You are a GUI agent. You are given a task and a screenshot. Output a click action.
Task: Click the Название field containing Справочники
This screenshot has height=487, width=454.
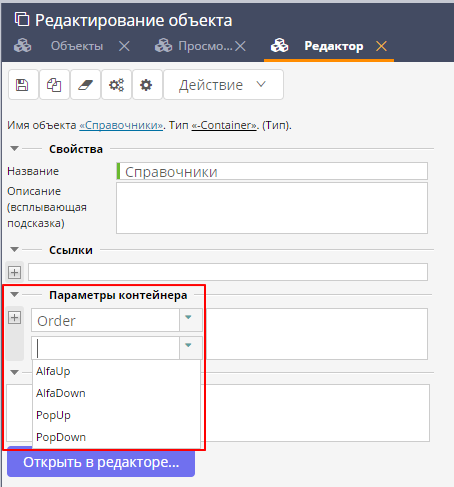click(272, 171)
